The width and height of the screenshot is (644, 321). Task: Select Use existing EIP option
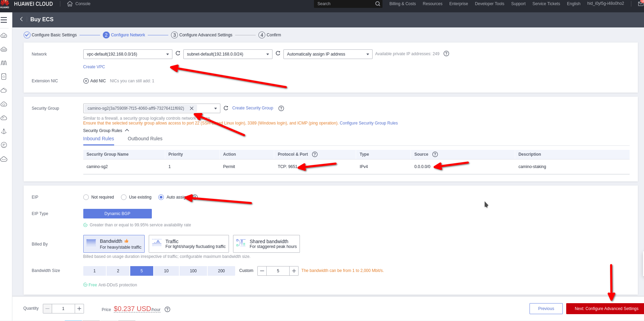[124, 197]
